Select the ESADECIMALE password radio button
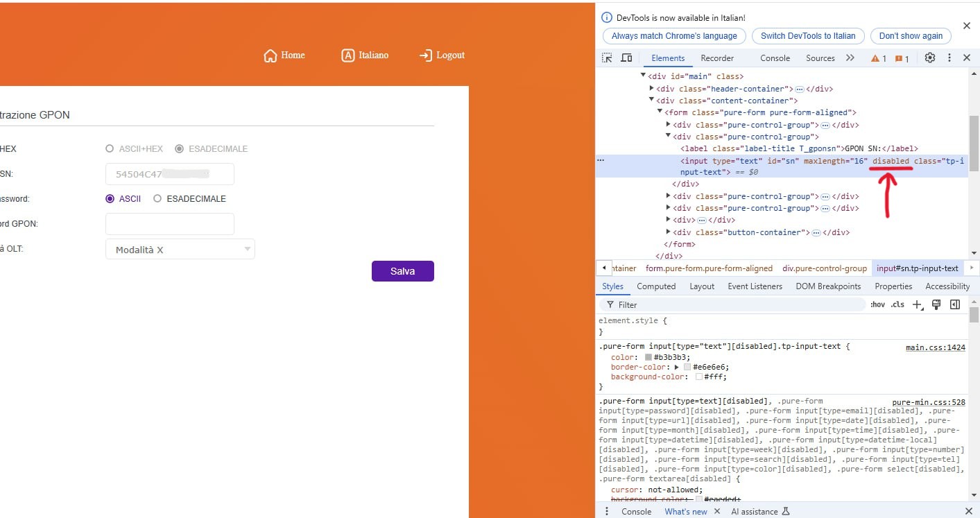The height and width of the screenshot is (518, 980). pyautogui.click(x=157, y=199)
